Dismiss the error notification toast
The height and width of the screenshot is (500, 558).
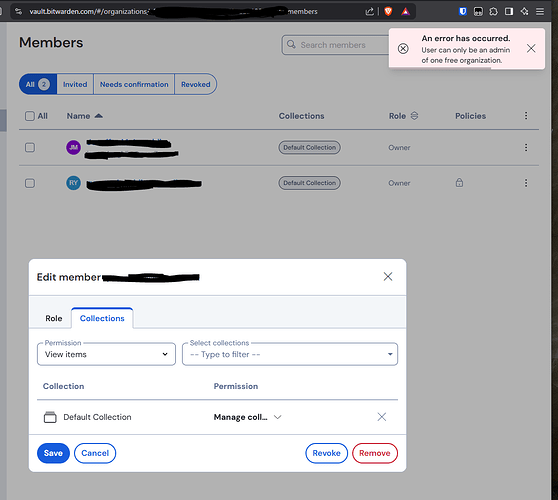point(531,48)
